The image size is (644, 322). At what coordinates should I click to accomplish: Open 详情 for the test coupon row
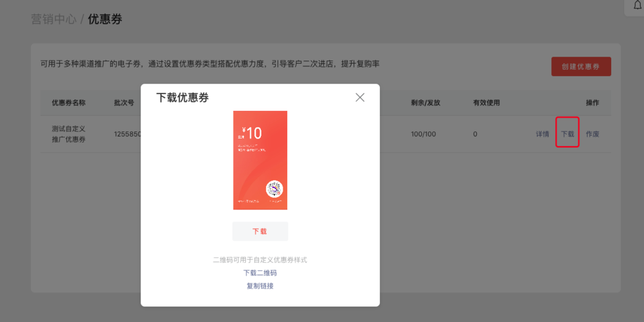click(x=542, y=135)
